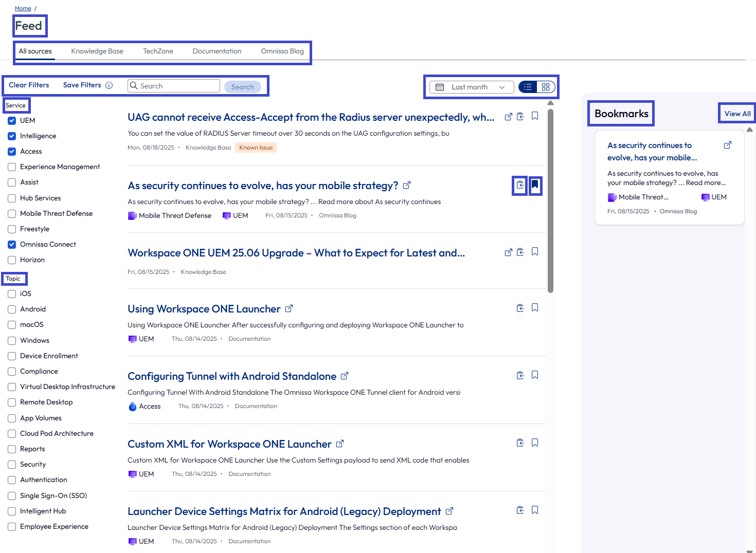Bookmark the Custom XML for Launcher article
Screen dimensions: 756x553
[x=535, y=443]
